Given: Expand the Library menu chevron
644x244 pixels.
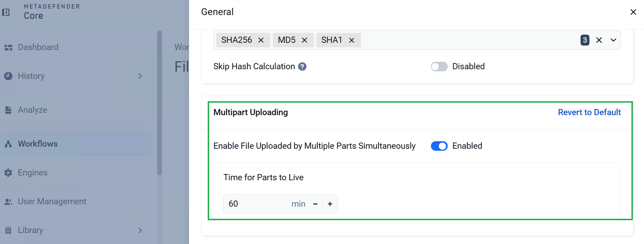Looking at the screenshot, I should (x=140, y=230).
